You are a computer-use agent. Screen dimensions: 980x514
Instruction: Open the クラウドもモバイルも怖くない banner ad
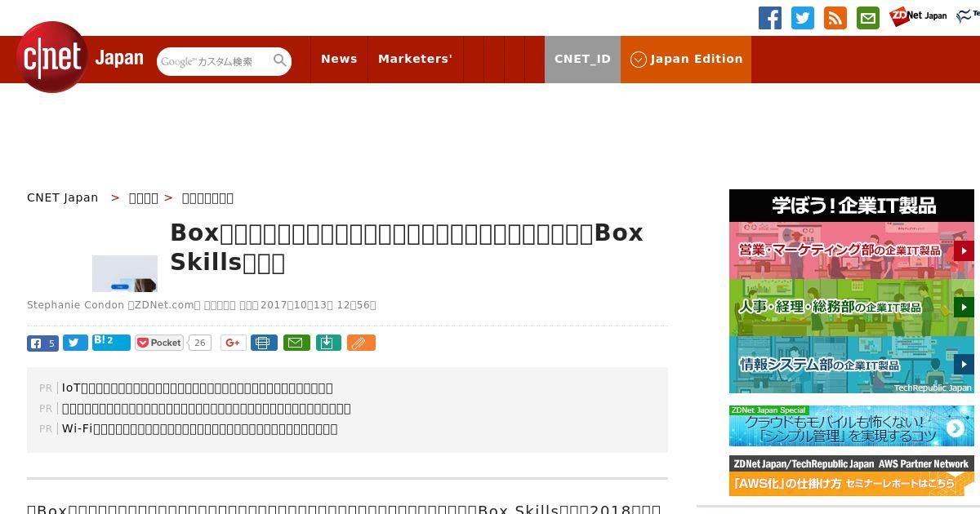tap(852, 426)
